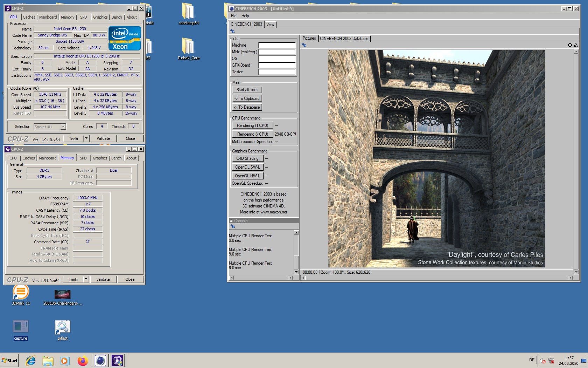Open About tab in top CPU-Z window
This screenshot has width=588, height=368.
click(x=132, y=17)
